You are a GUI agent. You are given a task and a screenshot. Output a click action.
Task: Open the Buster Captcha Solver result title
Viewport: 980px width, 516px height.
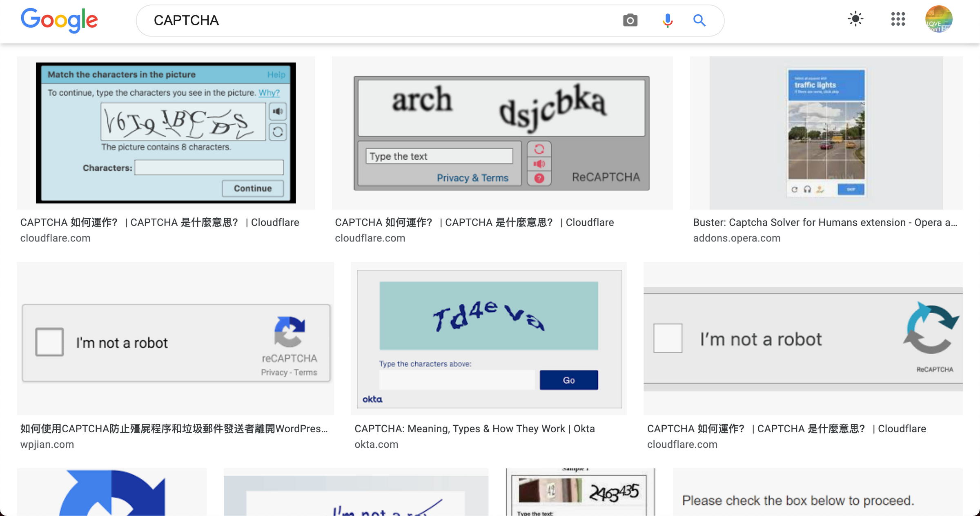[824, 222]
